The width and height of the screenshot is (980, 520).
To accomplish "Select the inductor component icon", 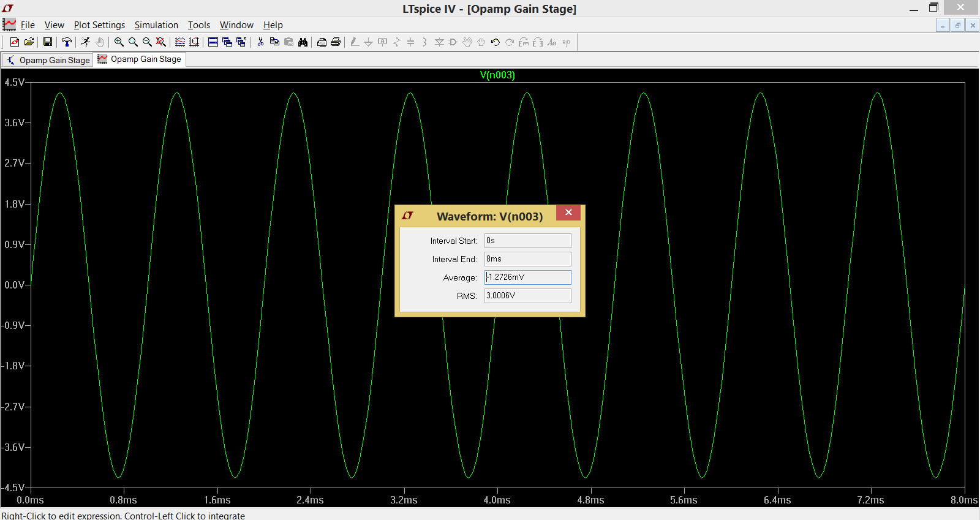I will [x=425, y=42].
